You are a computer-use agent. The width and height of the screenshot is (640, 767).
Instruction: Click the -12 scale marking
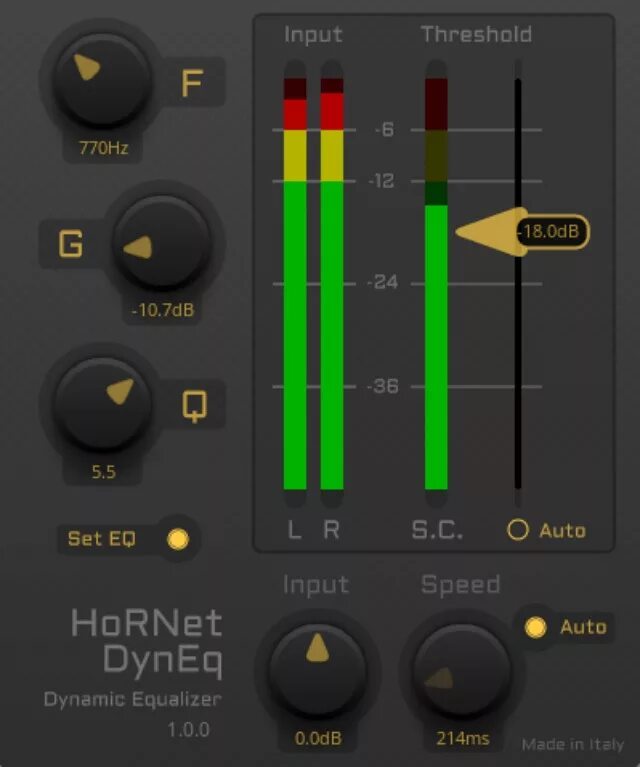click(x=382, y=181)
